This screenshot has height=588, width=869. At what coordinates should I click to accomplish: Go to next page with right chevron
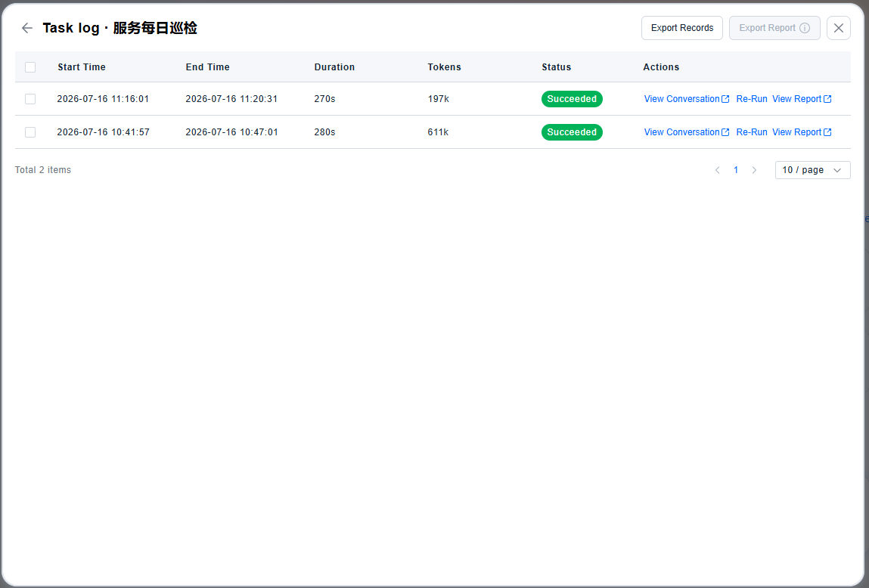tap(754, 170)
